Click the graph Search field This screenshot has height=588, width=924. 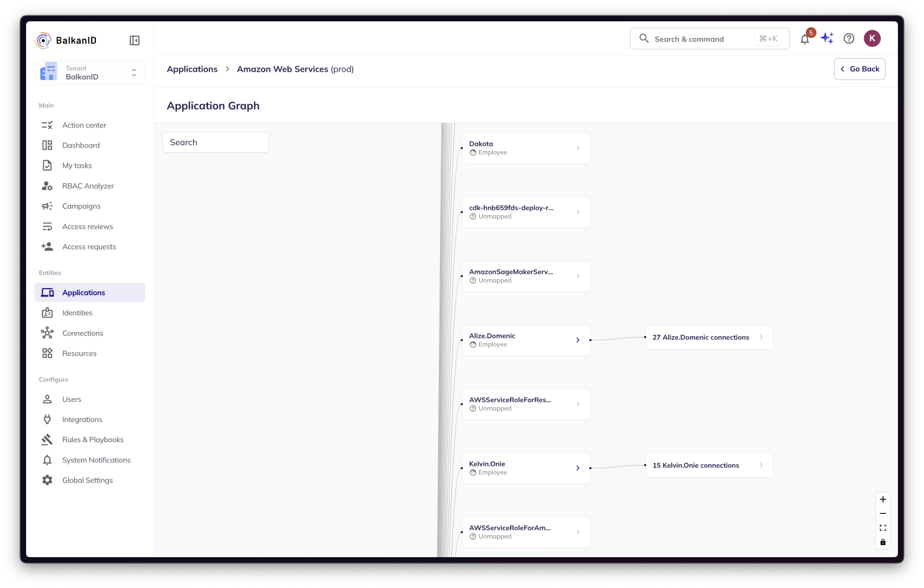click(x=216, y=142)
